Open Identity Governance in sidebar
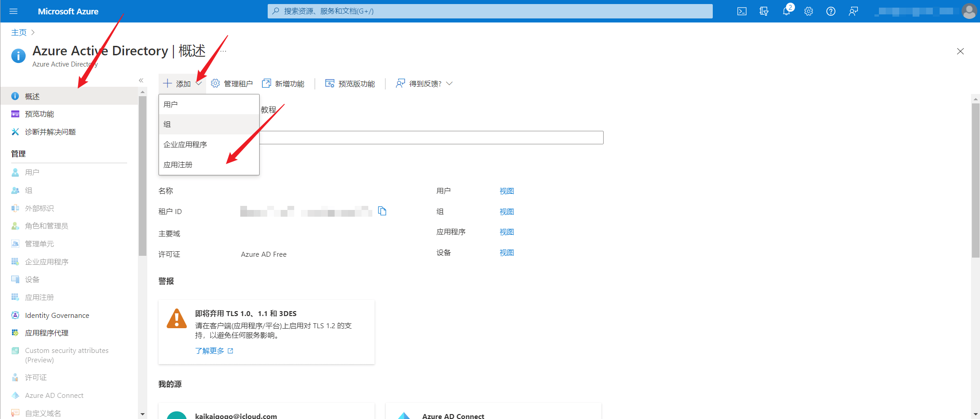980x419 pixels. 57,315
